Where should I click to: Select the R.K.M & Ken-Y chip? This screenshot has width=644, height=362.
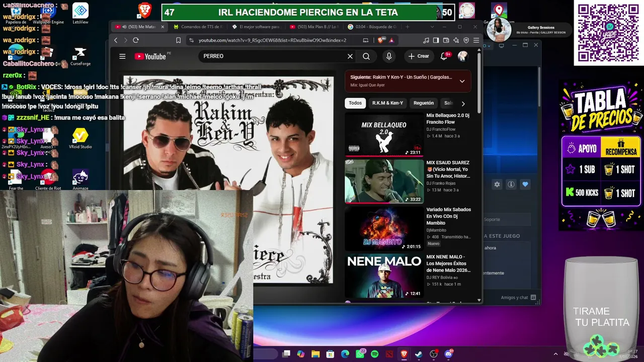pos(387,103)
